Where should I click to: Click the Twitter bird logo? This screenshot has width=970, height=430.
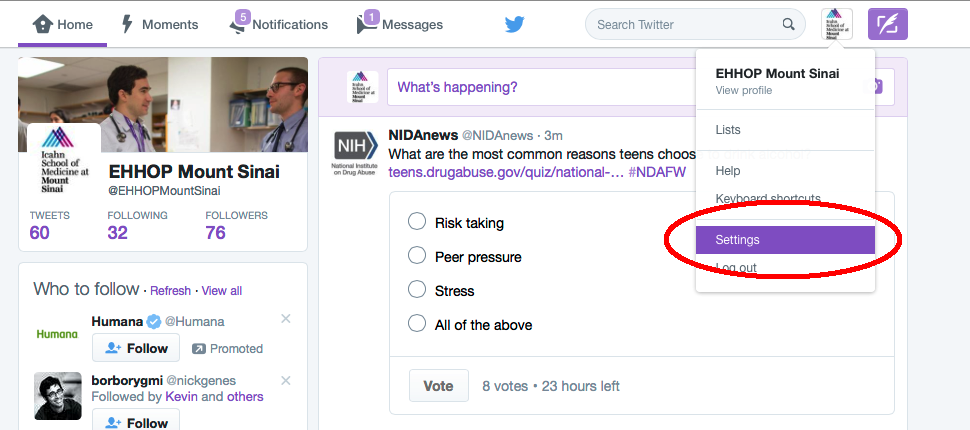(514, 24)
